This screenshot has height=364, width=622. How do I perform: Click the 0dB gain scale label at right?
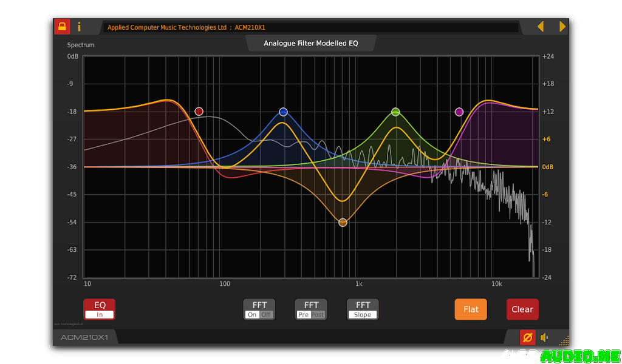[x=547, y=167]
